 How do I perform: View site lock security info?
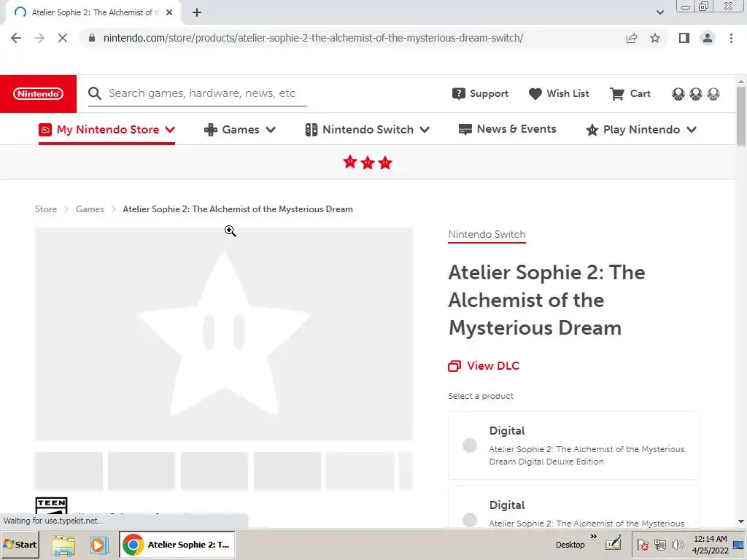(x=91, y=38)
